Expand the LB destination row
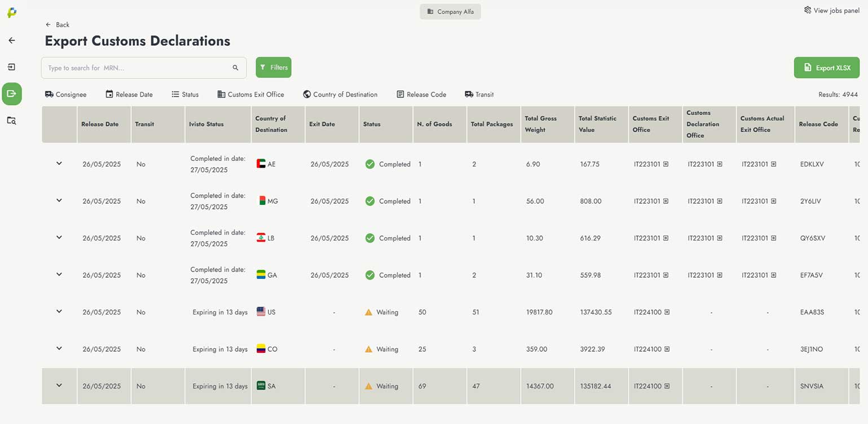868x424 pixels. click(x=59, y=238)
